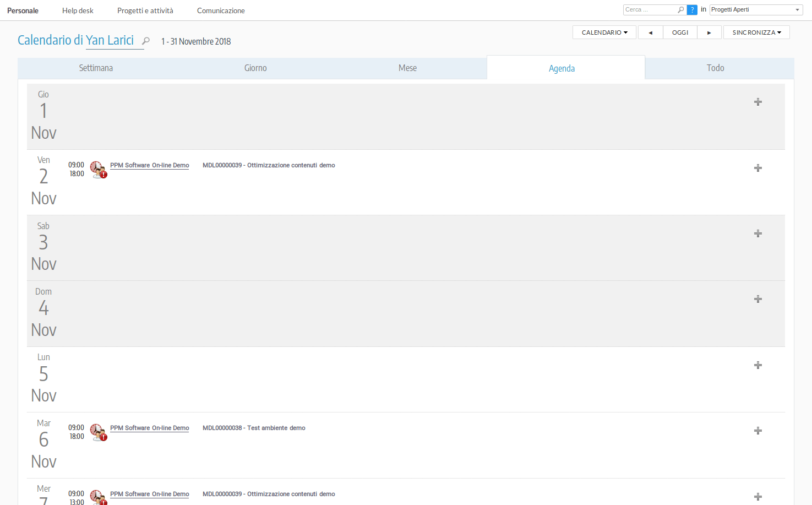Switch to the Mese tab
The width and height of the screenshot is (812, 505).
click(407, 68)
